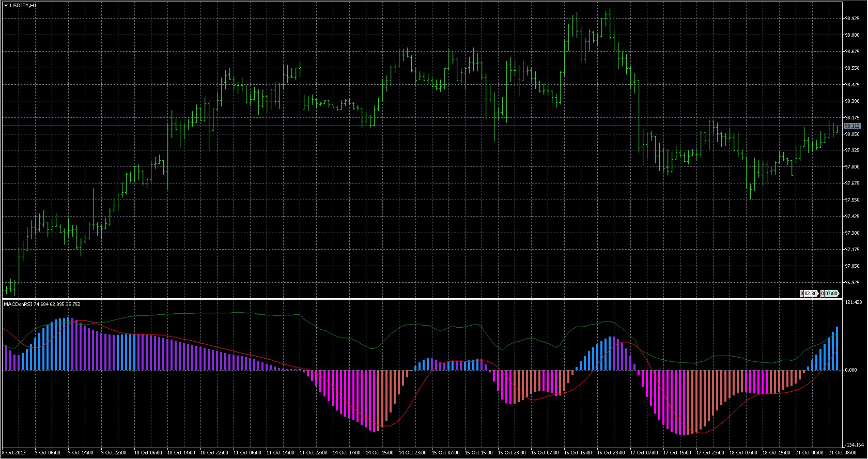Click the -134.164 indicator scale minimum
This screenshot has height=459, width=868.
854,445
